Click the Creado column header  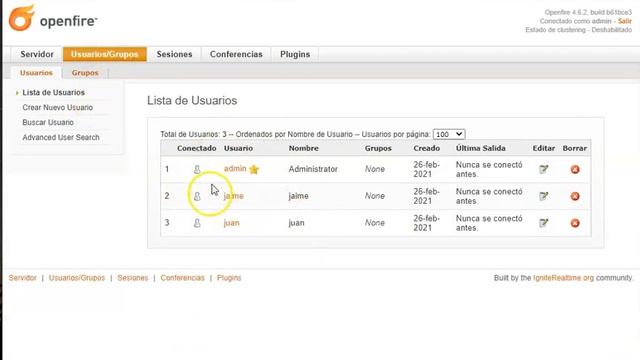427,148
